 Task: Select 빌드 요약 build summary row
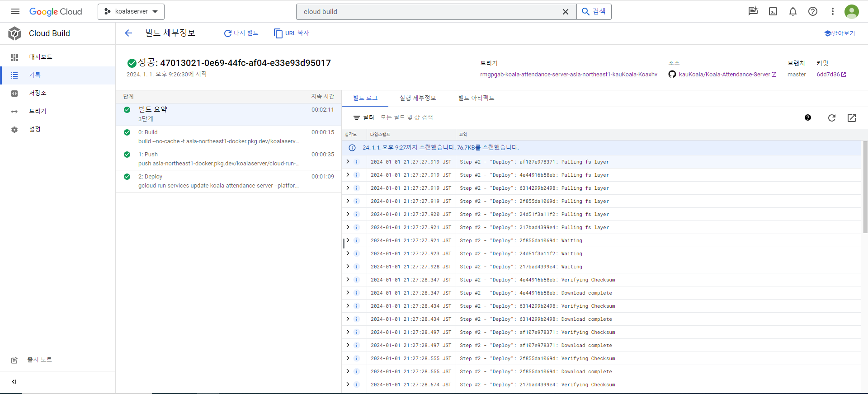click(228, 114)
